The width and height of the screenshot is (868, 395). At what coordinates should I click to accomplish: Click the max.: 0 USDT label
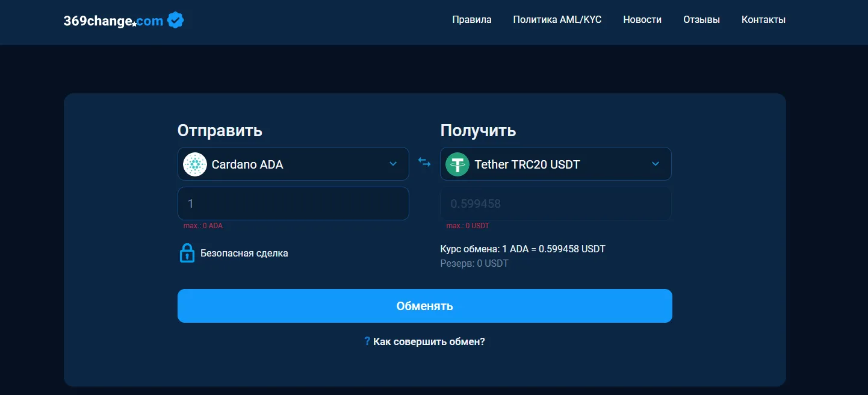pyautogui.click(x=468, y=226)
